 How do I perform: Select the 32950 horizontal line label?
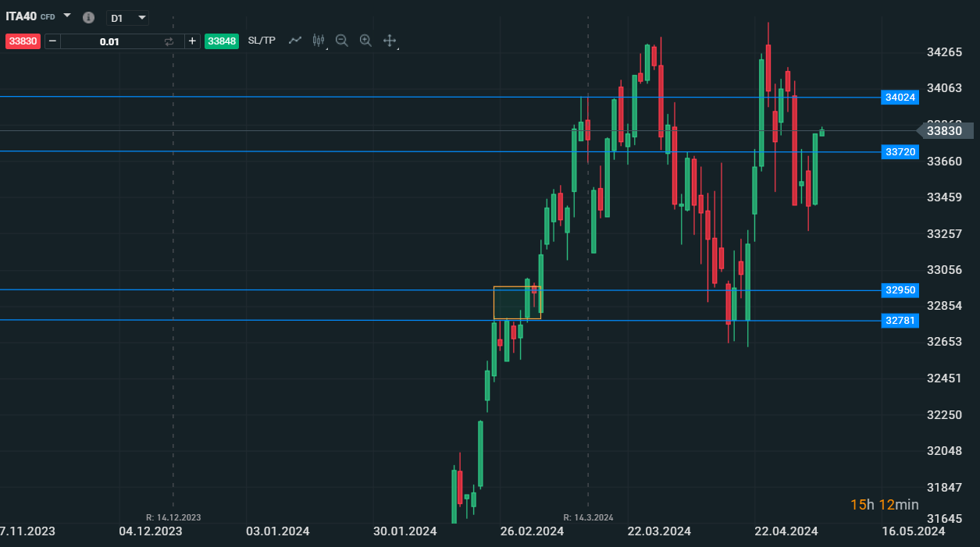[x=900, y=290]
